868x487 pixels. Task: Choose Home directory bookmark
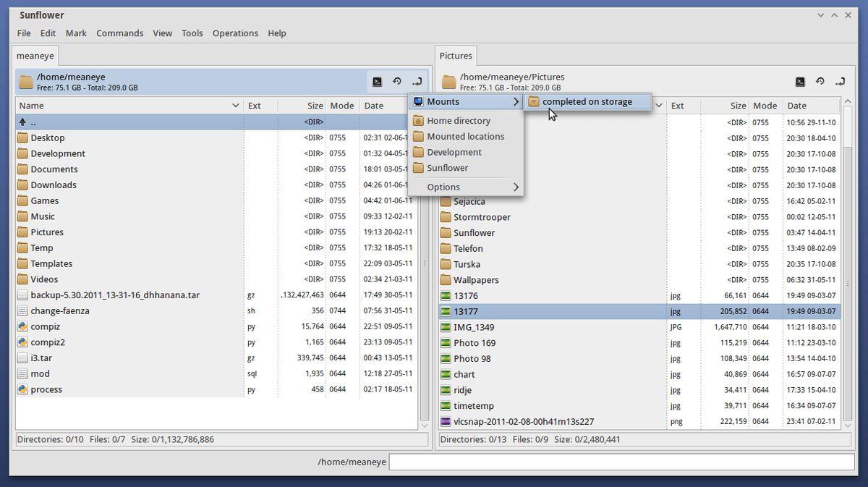coord(458,121)
